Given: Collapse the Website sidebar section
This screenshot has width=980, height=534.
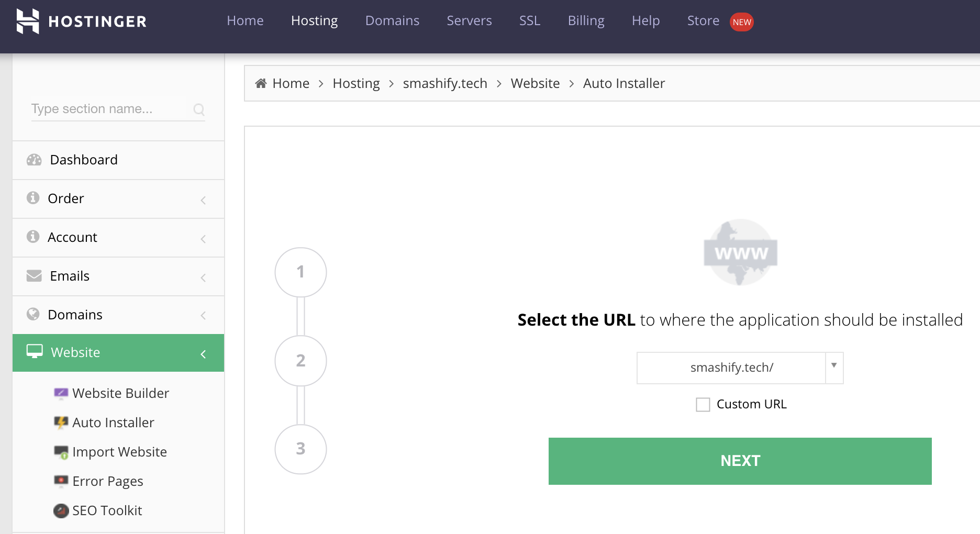Looking at the screenshot, I should [x=118, y=353].
